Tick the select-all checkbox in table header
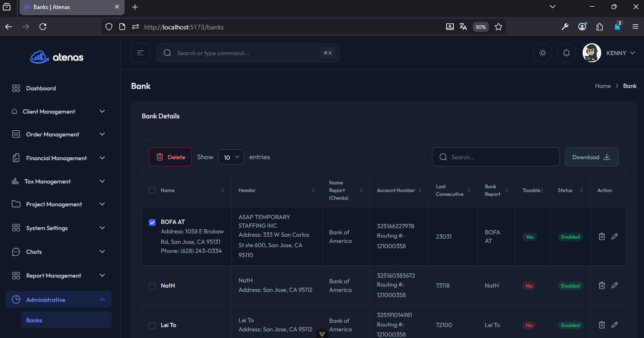The width and height of the screenshot is (644, 338). click(152, 190)
